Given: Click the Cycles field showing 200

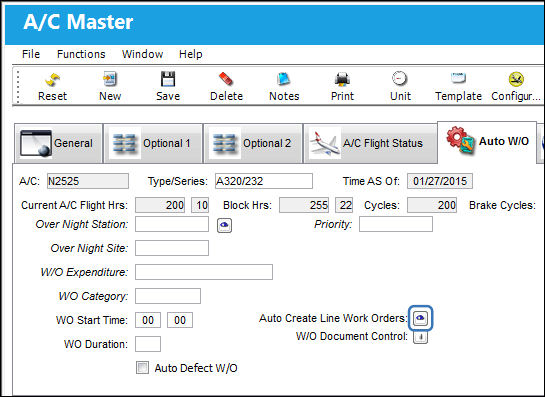Looking at the screenshot, I should pos(432,205).
